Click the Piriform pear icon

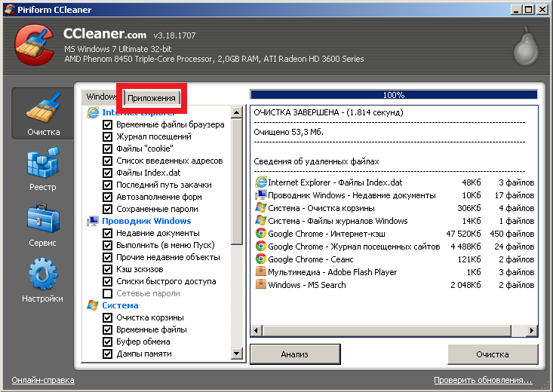(526, 47)
